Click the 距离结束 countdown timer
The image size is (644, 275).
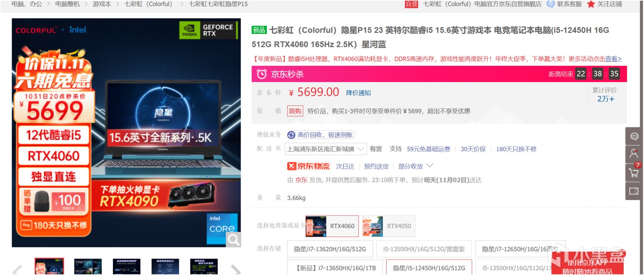point(584,74)
